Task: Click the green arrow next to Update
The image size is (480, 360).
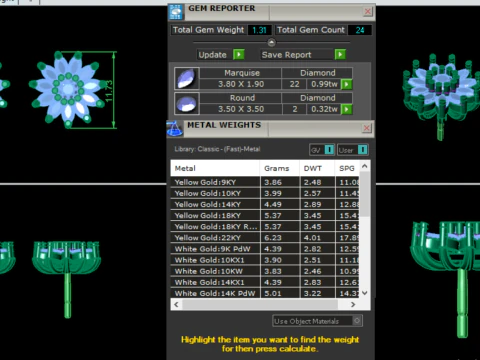Action: tap(239, 54)
